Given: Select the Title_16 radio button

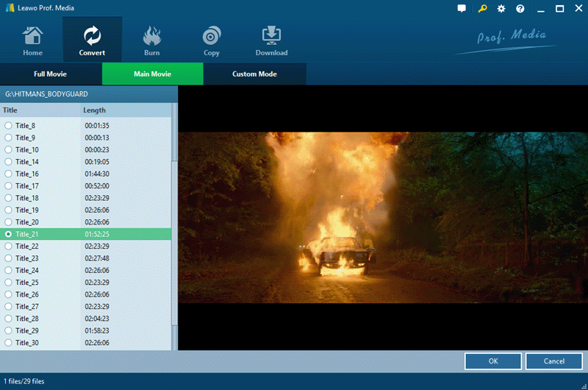Looking at the screenshot, I should 8,174.
